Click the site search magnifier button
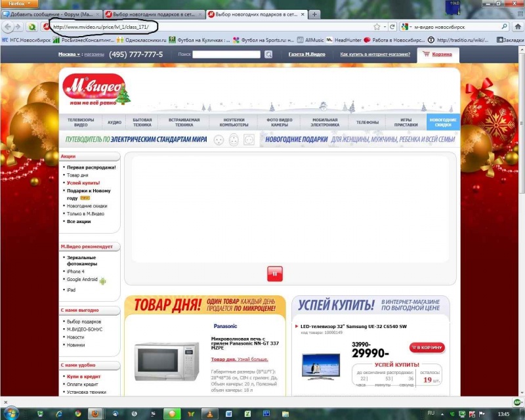Screen dimensions: 525x420 [268, 54]
